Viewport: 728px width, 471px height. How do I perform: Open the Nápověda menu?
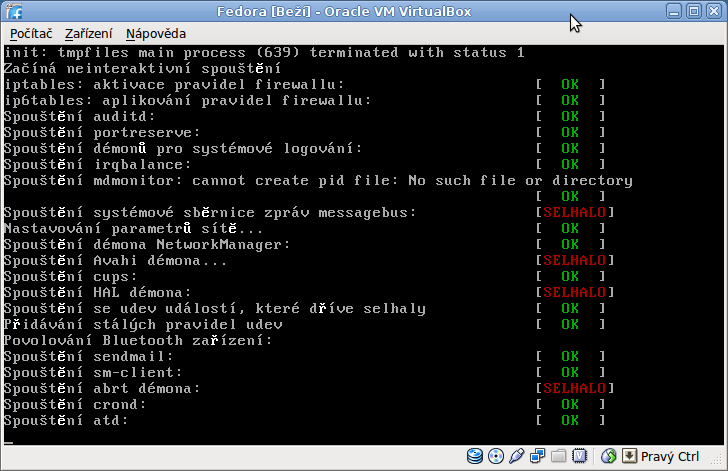point(156,33)
